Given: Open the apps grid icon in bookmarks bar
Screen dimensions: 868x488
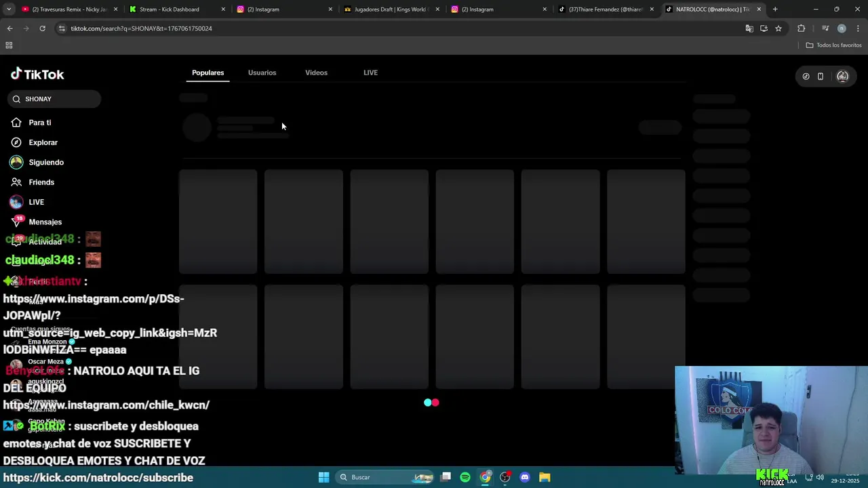Looking at the screenshot, I should (9, 45).
